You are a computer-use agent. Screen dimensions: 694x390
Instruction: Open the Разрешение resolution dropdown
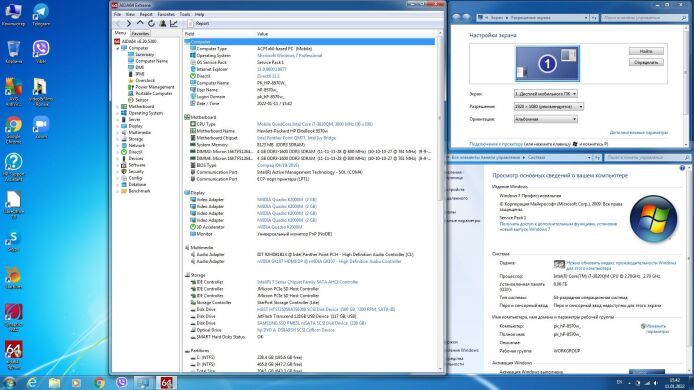(549, 107)
